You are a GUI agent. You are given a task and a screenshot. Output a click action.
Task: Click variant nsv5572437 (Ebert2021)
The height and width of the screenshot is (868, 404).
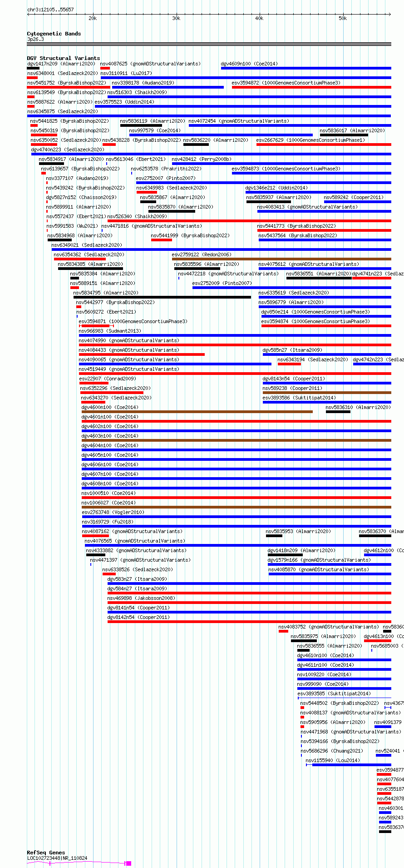pos(76,216)
